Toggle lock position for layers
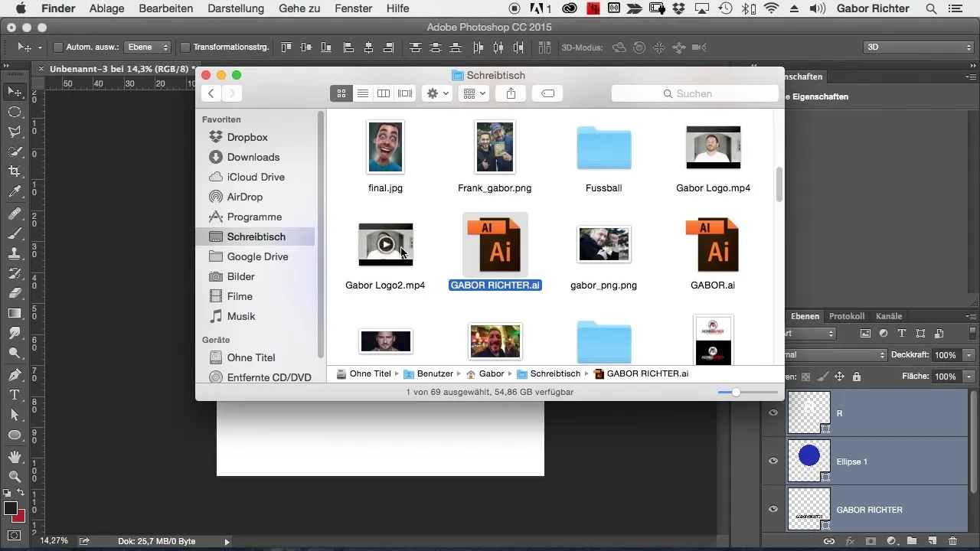Viewport: 980px width, 551px height. (x=839, y=377)
